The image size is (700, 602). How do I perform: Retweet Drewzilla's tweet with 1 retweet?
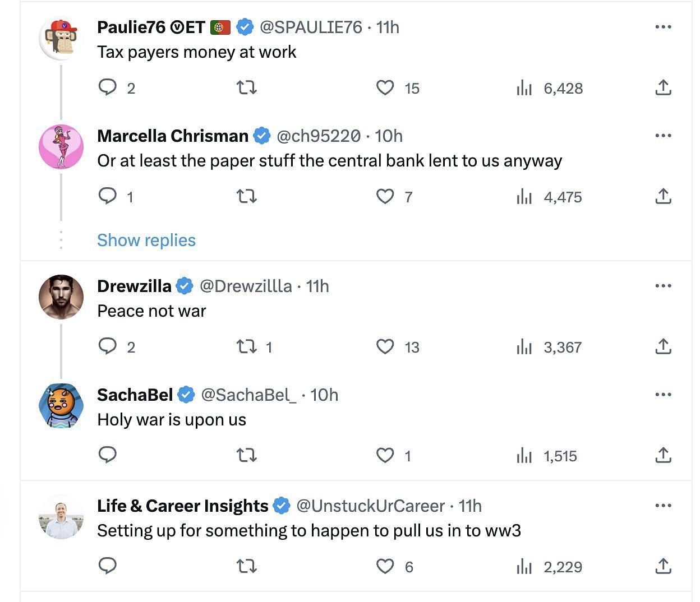(247, 346)
